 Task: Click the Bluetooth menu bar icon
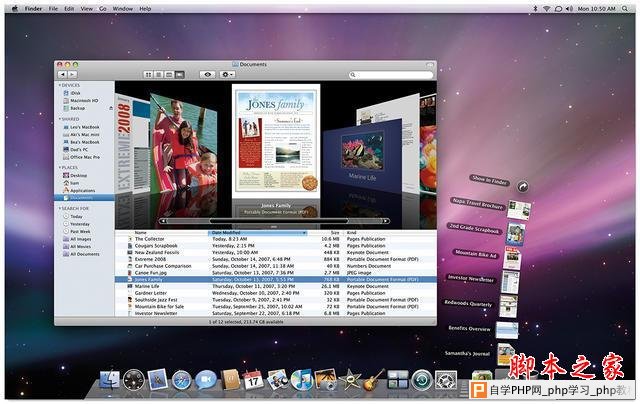535,9
